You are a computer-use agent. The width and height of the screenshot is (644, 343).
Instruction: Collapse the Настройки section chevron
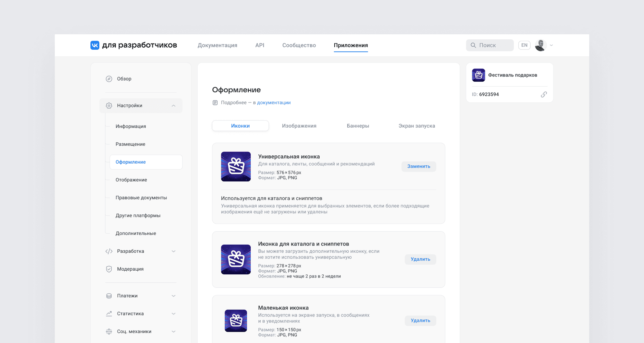pyautogui.click(x=174, y=106)
